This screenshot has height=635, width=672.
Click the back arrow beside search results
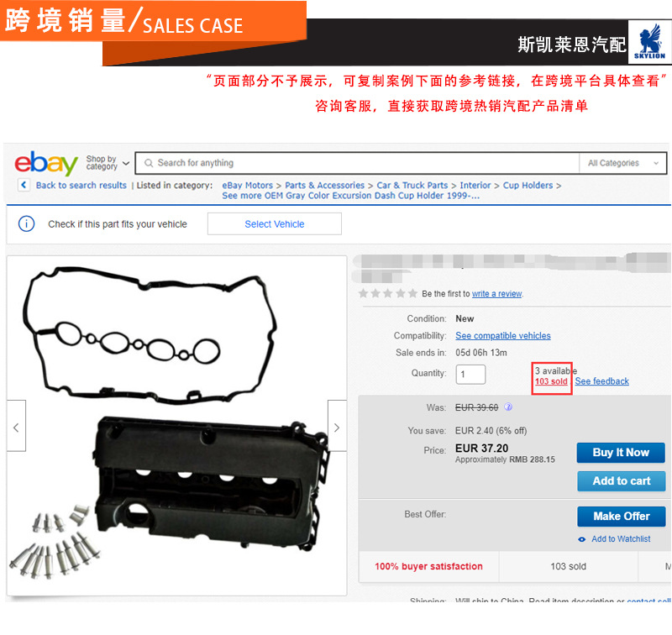pyautogui.click(x=24, y=185)
